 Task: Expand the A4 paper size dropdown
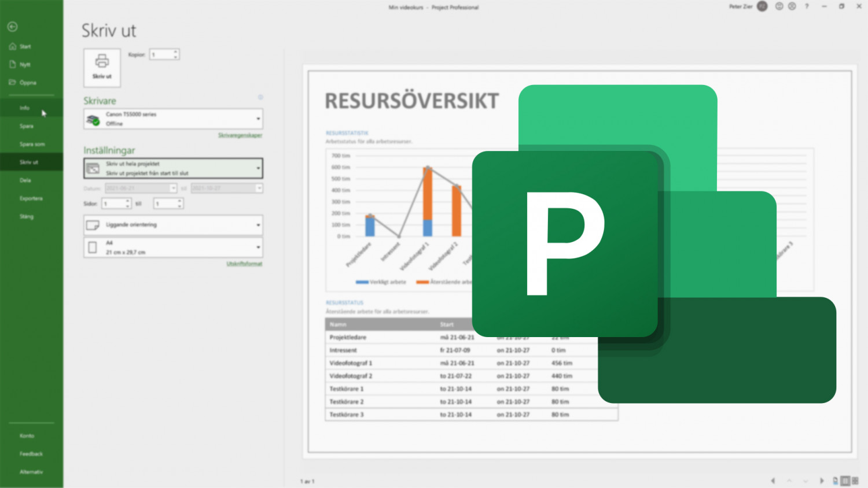(259, 247)
